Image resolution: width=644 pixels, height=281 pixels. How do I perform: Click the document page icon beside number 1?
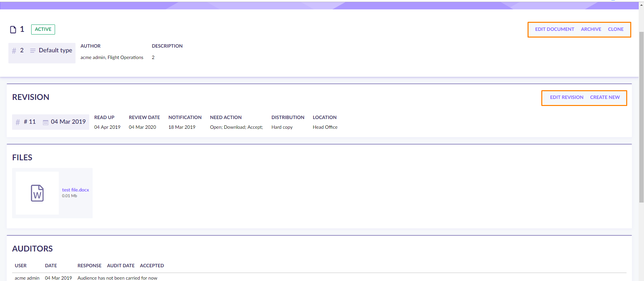point(13,30)
